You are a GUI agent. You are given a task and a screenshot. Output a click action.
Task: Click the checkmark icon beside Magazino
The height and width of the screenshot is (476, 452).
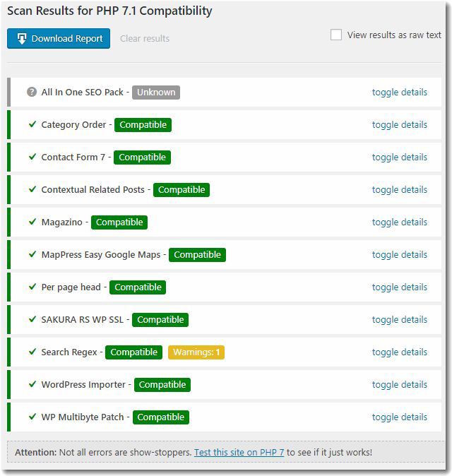(32, 222)
